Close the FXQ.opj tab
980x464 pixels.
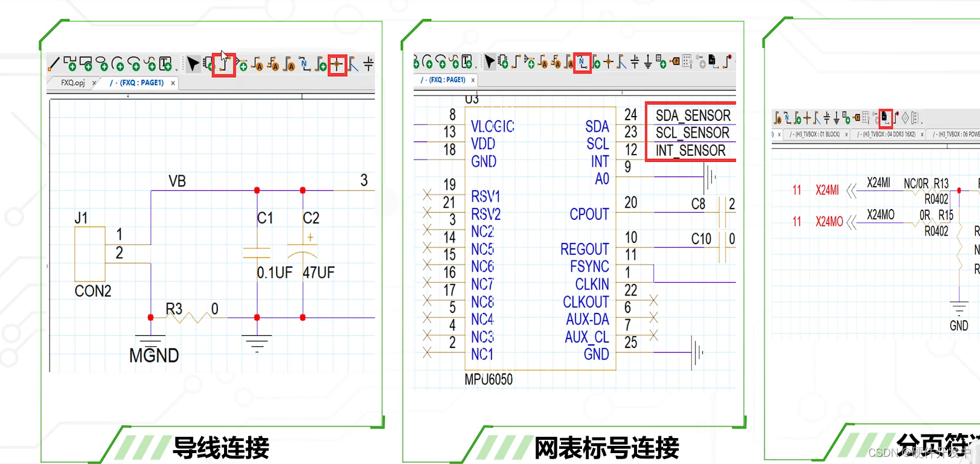[x=94, y=83]
